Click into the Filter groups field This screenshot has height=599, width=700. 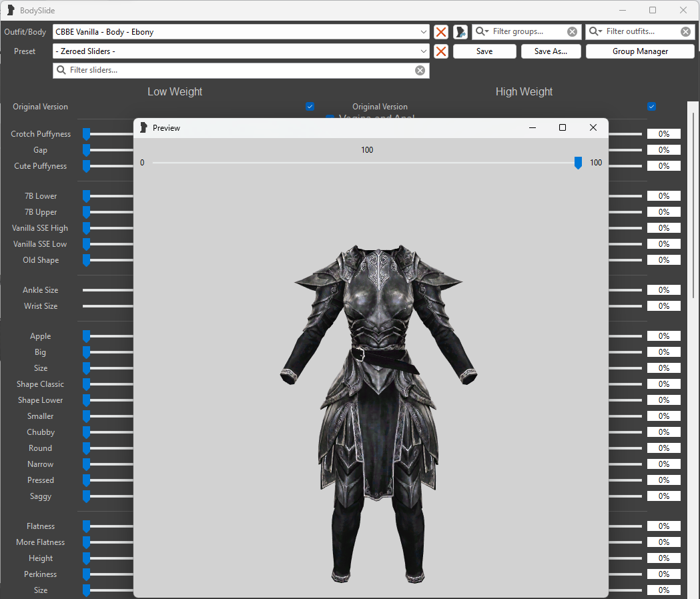[x=528, y=32]
